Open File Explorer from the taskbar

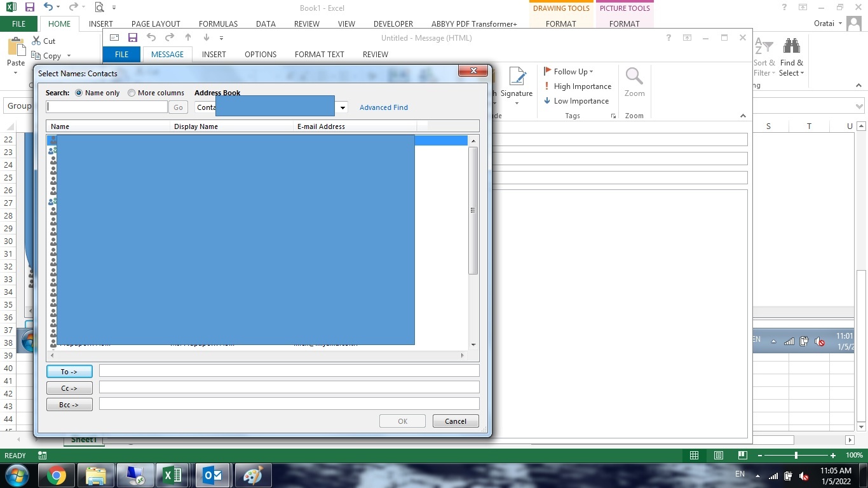pyautogui.click(x=96, y=475)
